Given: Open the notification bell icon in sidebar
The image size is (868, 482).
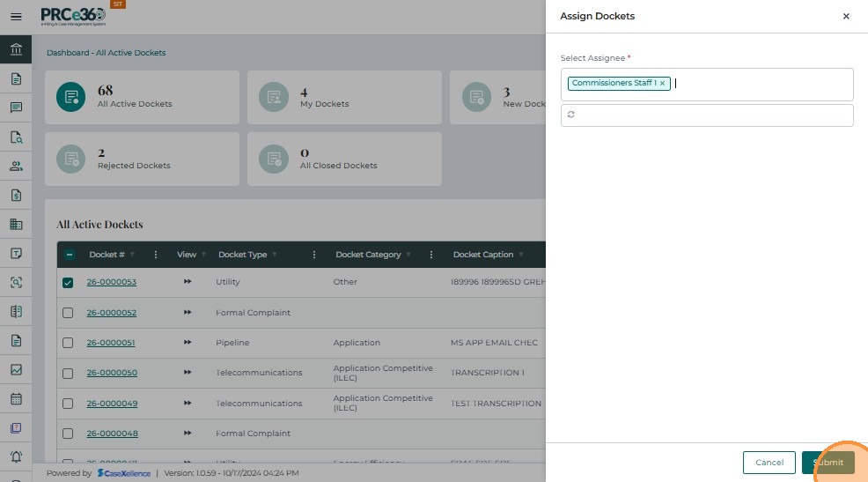Looking at the screenshot, I should coord(16,456).
